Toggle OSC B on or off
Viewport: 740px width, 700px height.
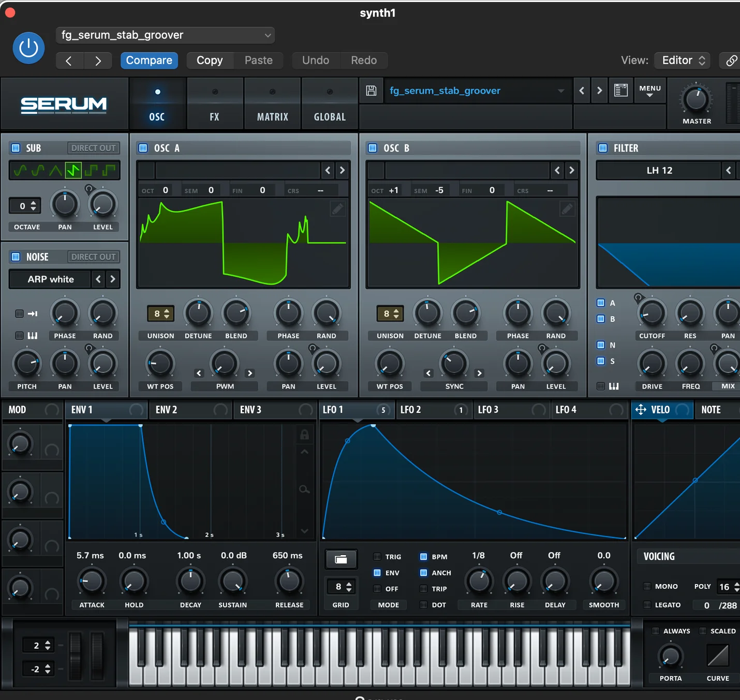point(373,148)
